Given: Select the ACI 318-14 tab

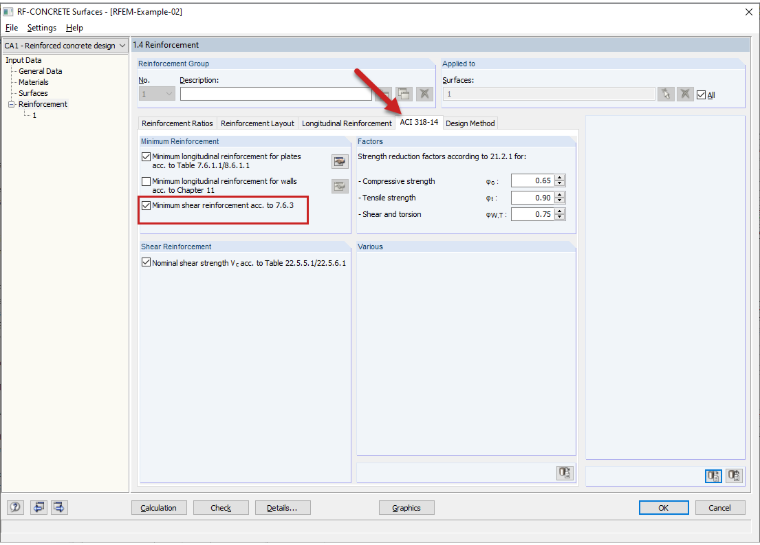Looking at the screenshot, I should 419,122.
